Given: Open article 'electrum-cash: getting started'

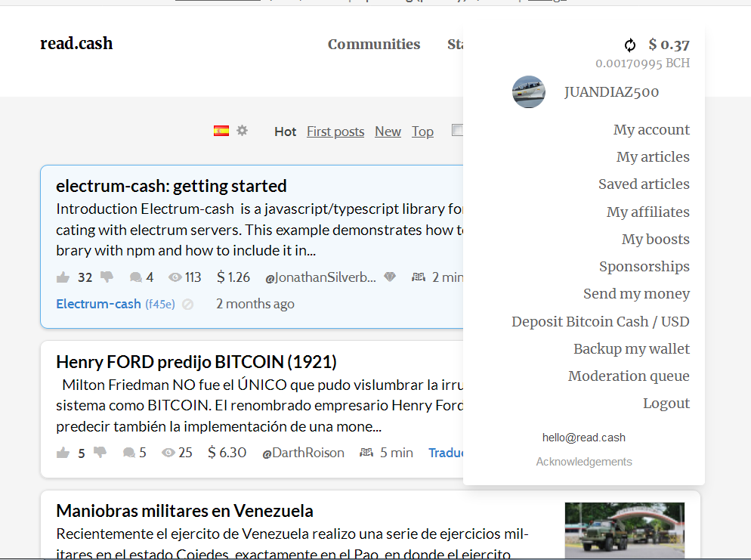Looking at the screenshot, I should (172, 186).
